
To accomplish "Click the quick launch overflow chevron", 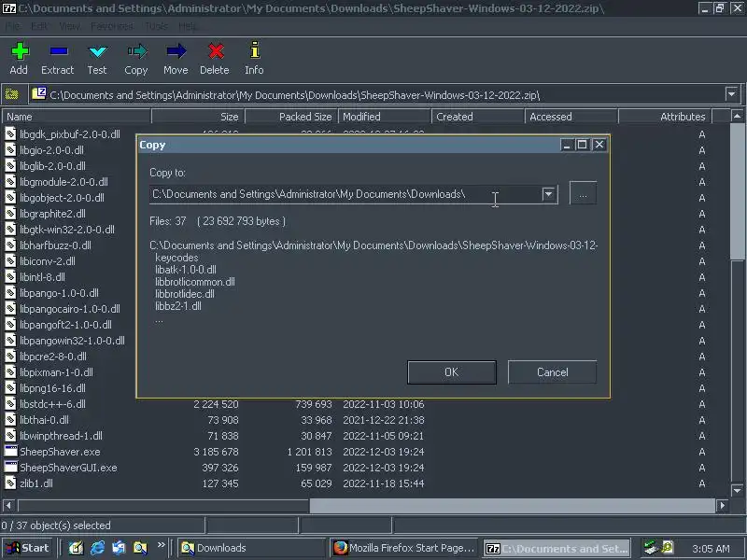I will (x=161, y=545).
